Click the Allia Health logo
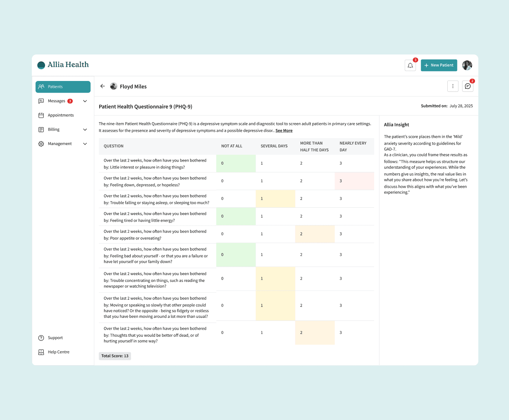Image resolution: width=509 pixels, height=420 pixels. click(x=63, y=65)
